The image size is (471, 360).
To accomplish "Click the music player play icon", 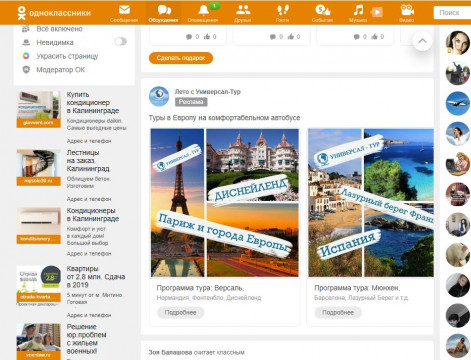I will tap(377, 12).
